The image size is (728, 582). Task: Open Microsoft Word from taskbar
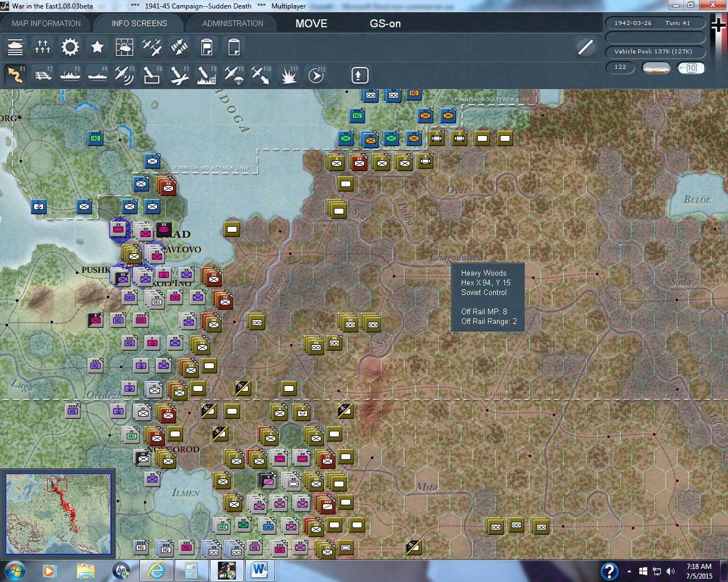tap(259, 570)
